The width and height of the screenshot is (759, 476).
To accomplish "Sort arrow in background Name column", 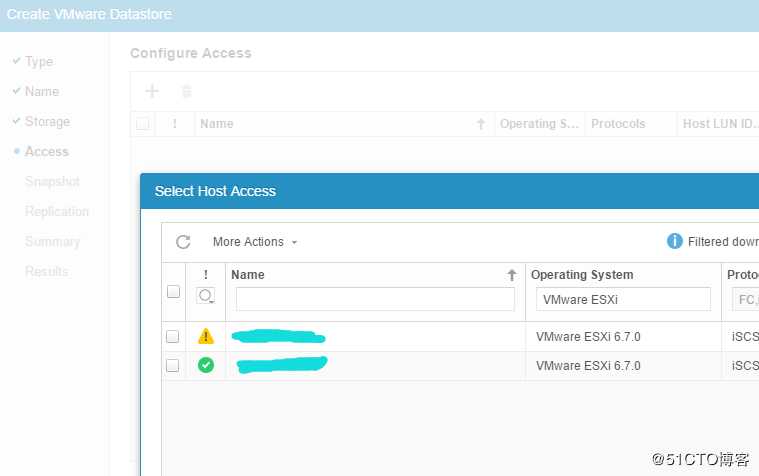I will point(481,124).
